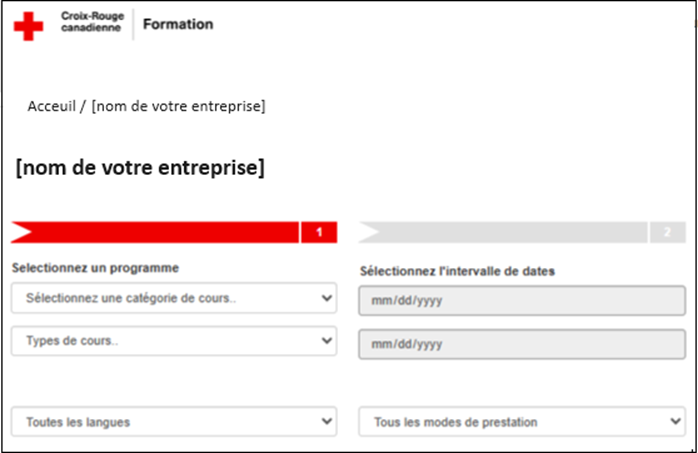Image resolution: width=698 pixels, height=453 pixels.
Task: Click the second mm/dd/yyyy end date field
Action: pyautogui.click(x=522, y=344)
